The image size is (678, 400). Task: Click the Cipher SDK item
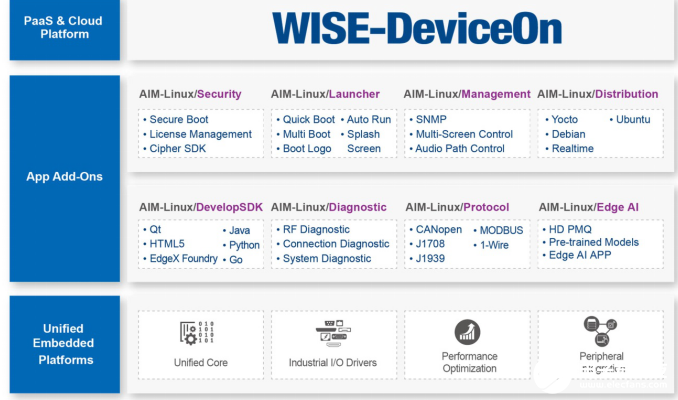point(177,148)
